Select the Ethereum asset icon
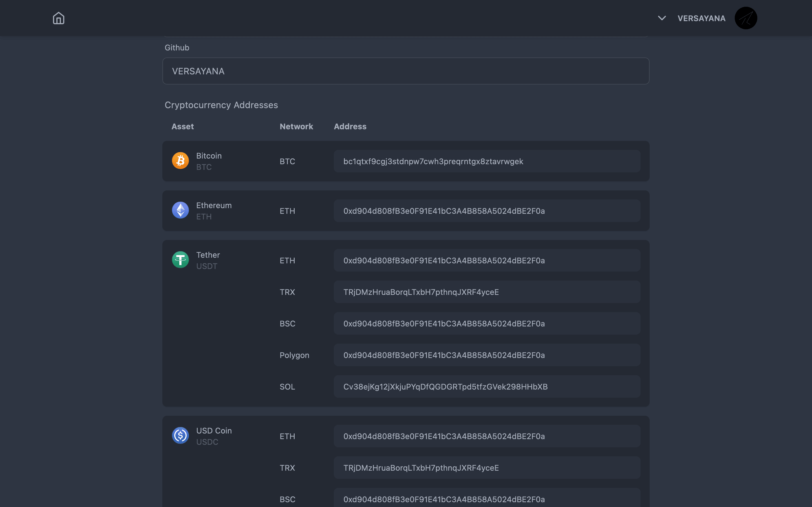This screenshot has height=507, width=812. pyautogui.click(x=180, y=210)
